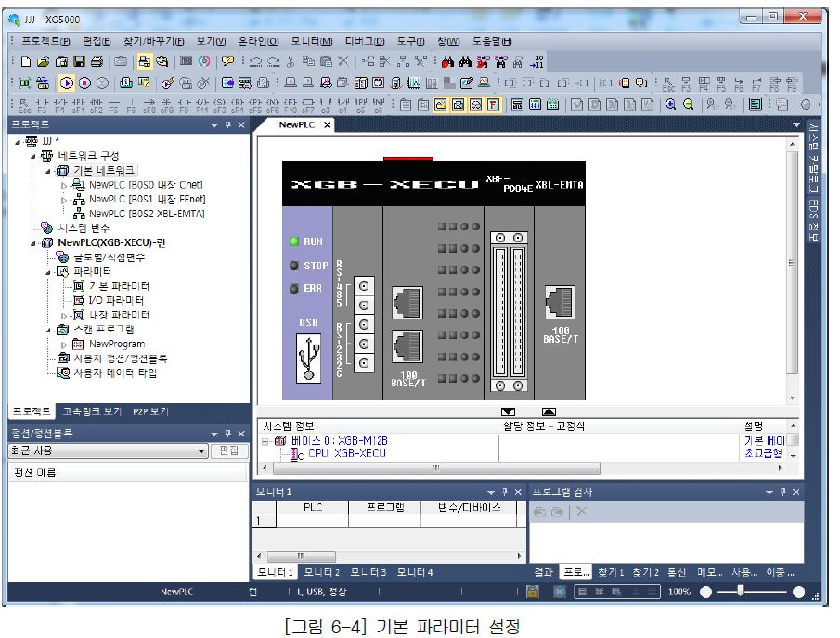
Task: Click the black Find Text binoculars icon
Action: pyautogui.click(x=466, y=61)
